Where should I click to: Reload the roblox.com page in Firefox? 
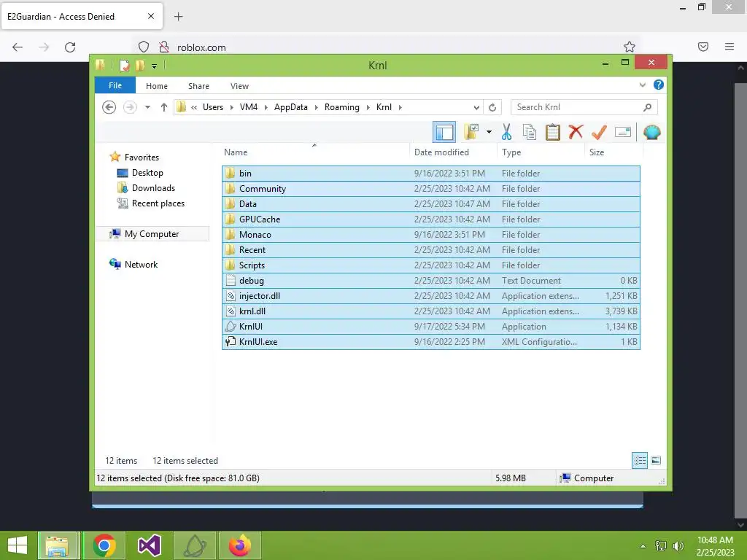(70, 47)
